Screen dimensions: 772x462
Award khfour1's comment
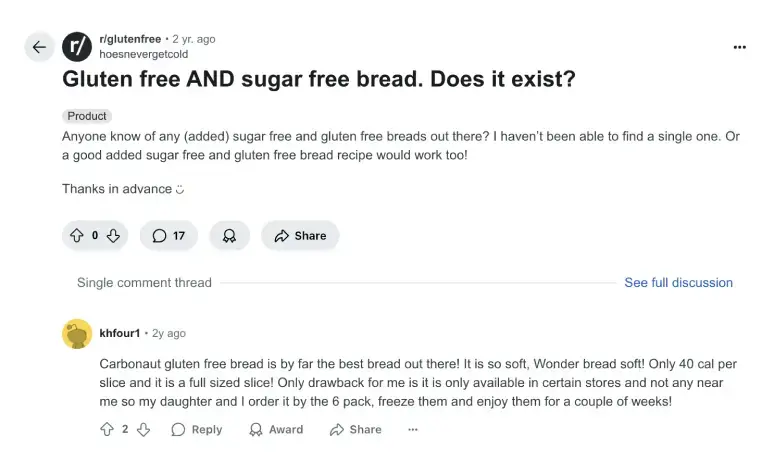[x=275, y=429]
